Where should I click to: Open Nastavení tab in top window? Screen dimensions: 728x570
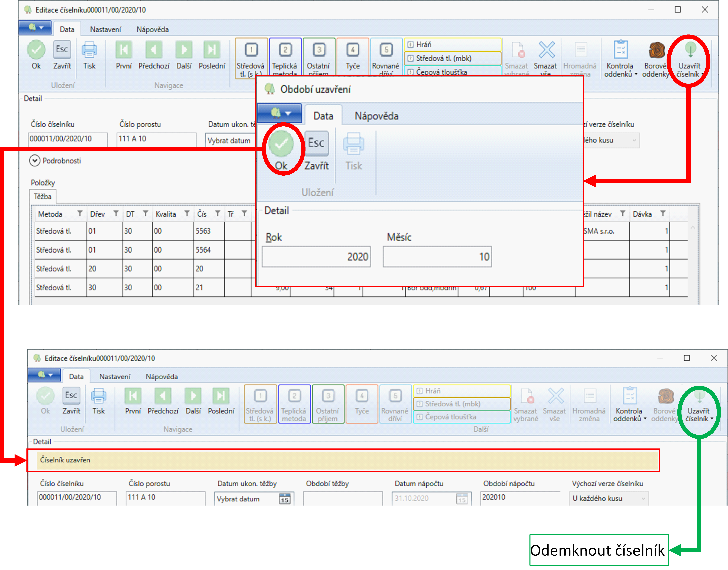coord(105,29)
